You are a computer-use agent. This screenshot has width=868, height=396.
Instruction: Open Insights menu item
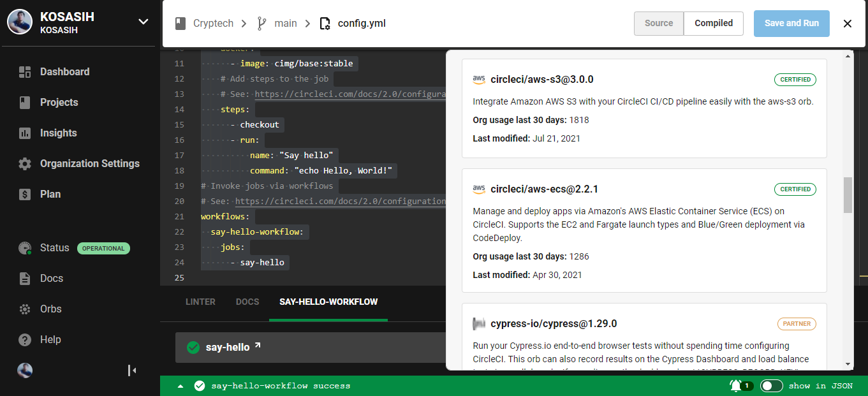(x=58, y=133)
